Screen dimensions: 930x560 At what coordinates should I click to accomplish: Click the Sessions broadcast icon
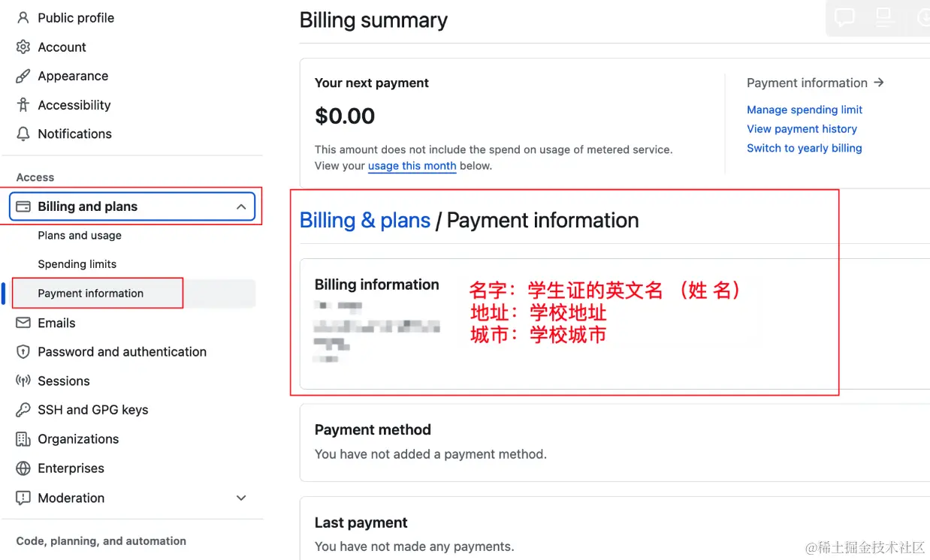pyautogui.click(x=23, y=381)
